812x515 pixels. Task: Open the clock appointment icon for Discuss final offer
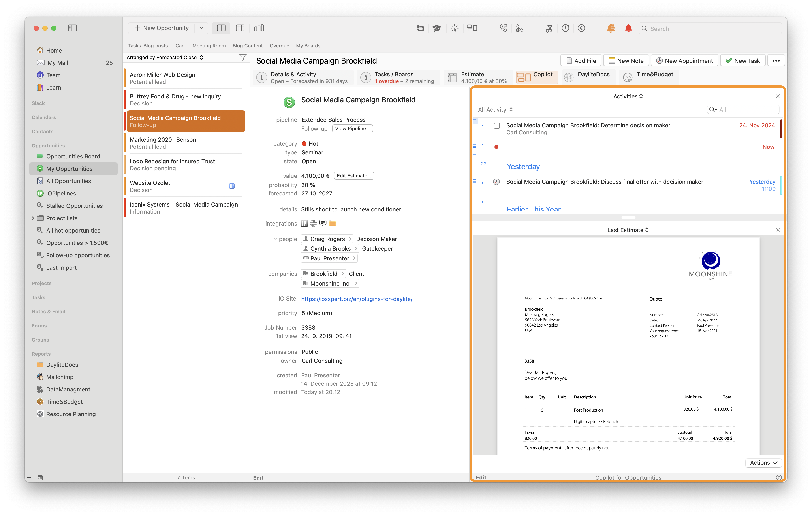coord(496,182)
